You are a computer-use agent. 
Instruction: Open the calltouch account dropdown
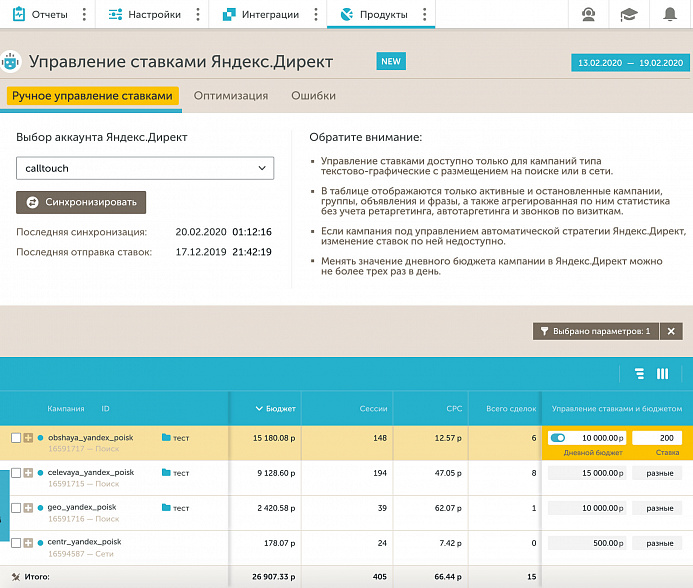tap(145, 168)
